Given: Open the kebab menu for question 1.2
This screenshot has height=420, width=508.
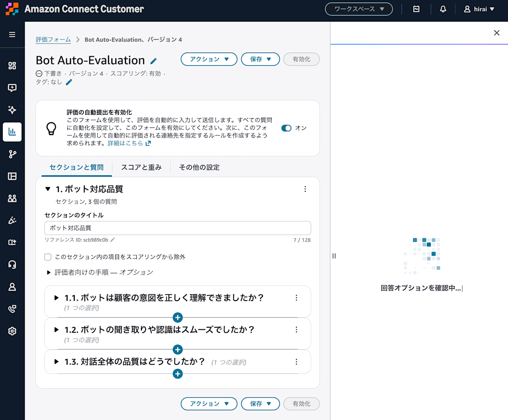Looking at the screenshot, I should [296, 330].
